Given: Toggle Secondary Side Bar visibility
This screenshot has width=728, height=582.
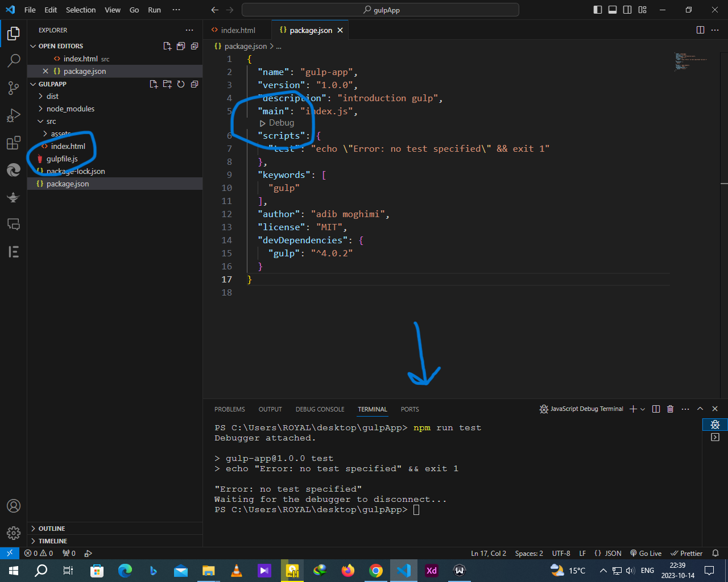Looking at the screenshot, I should (x=627, y=10).
